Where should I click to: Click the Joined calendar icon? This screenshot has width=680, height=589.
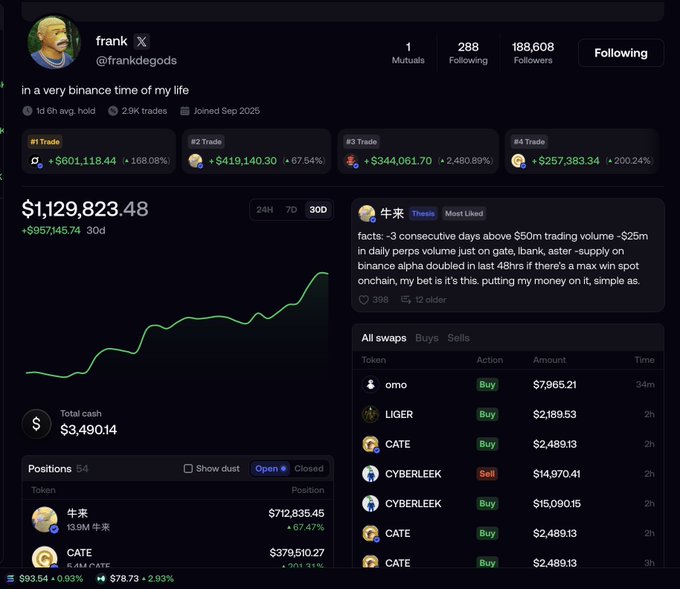pyautogui.click(x=185, y=111)
